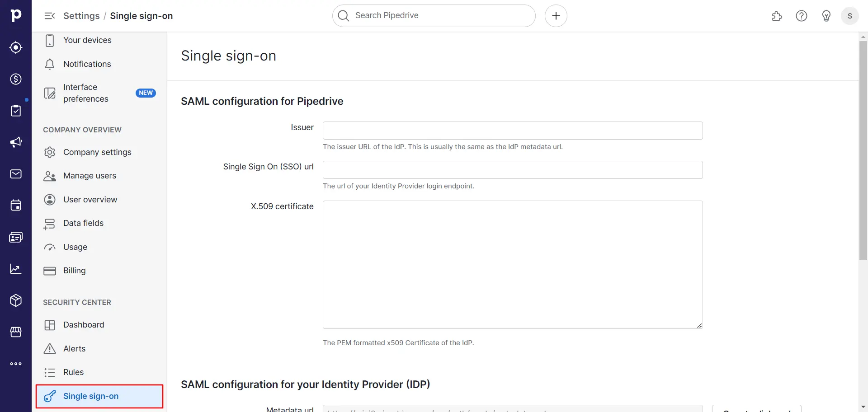Screen dimensions: 868x412
Task: Click the X.509 textarea resize handle
Action: click(699, 325)
